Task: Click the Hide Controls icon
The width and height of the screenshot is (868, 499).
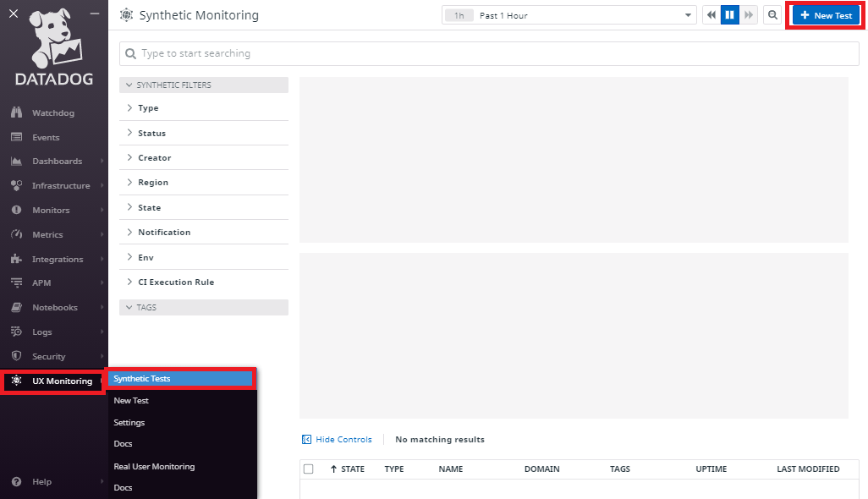Action: coord(306,439)
